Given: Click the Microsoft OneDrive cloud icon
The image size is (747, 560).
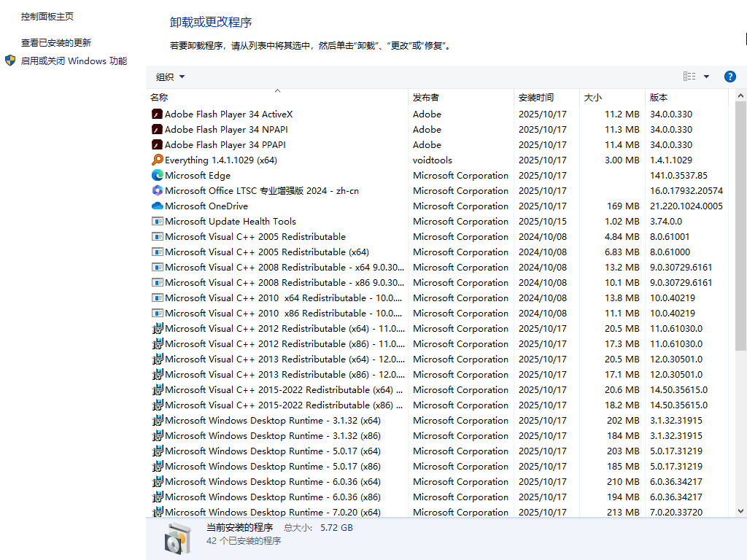Looking at the screenshot, I should coord(157,206).
